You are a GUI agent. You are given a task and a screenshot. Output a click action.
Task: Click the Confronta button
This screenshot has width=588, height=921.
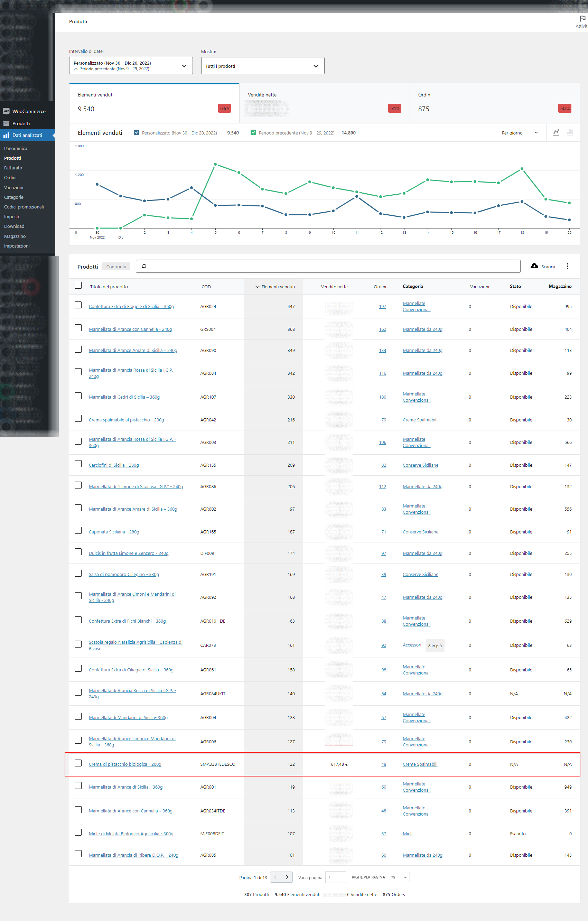point(116,266)
